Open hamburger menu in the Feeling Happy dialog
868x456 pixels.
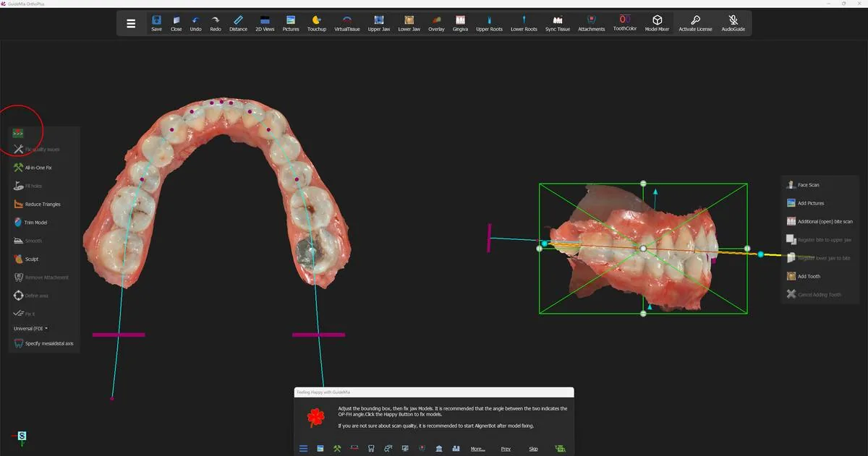303,449
